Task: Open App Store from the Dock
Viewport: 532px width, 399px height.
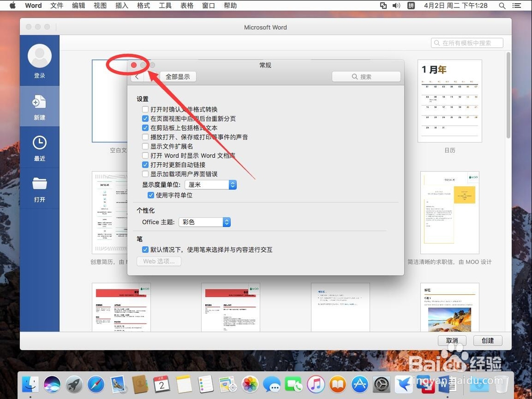Action: tap(360, 385)
